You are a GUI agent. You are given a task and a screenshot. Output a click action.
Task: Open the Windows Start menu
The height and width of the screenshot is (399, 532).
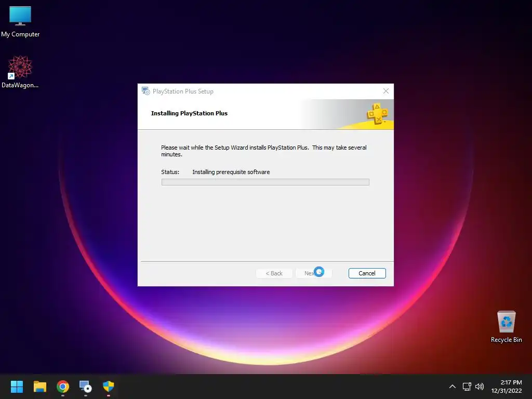[x=17, y=387]
